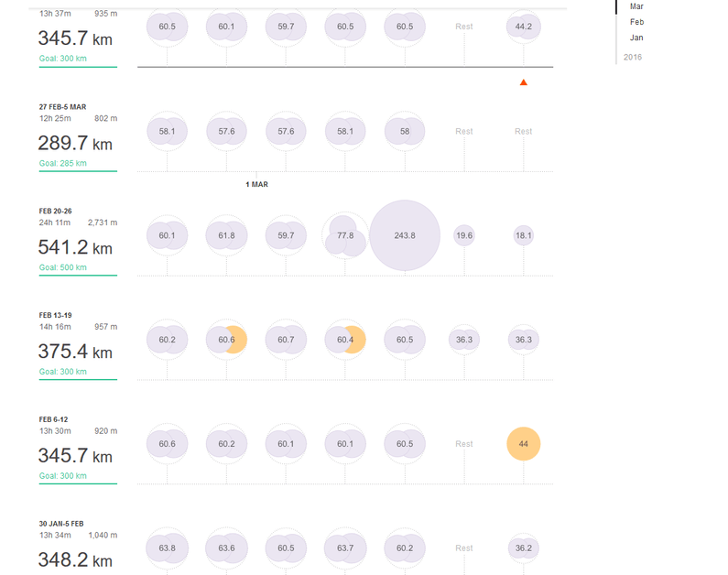Click the 375.4 km weekly total
The height and width of the screenshot is (575, 728).
click(75, 352)
